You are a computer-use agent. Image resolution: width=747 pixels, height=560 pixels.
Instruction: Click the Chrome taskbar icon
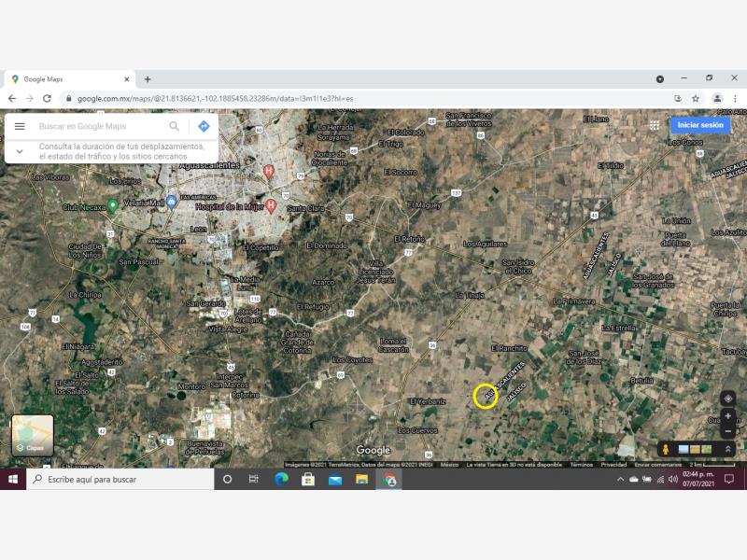click(389, 479)
